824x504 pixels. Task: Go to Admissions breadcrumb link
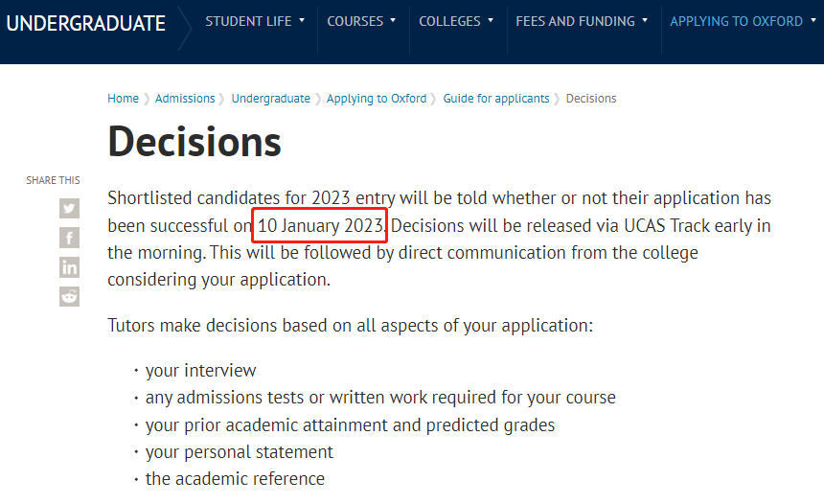coord(185,99)
